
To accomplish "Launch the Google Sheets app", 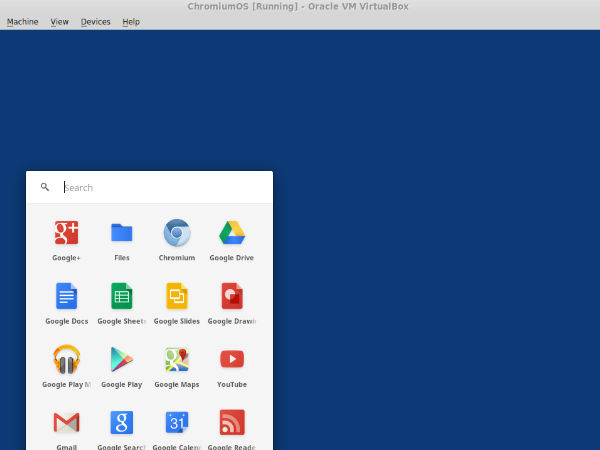I will (x=122, y=296).
